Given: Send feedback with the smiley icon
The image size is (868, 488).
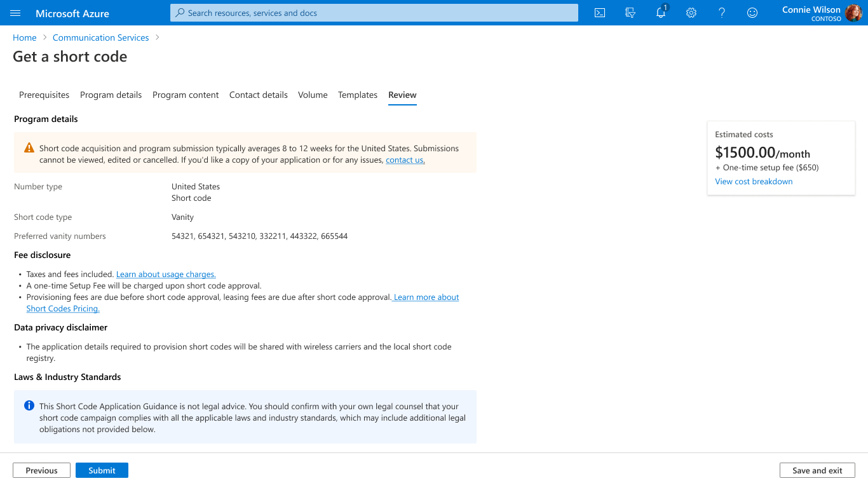Looking at the screenshot, I should (752, 13).
